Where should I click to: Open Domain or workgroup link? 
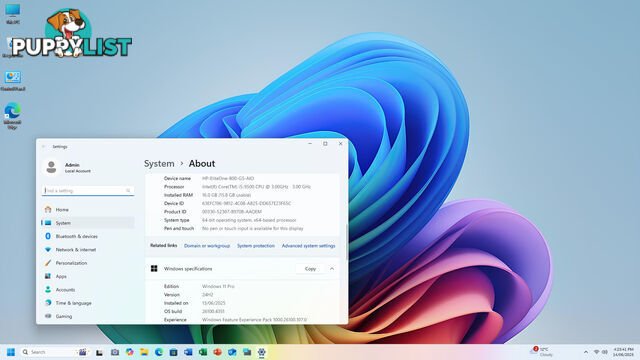tap(207, 246)
